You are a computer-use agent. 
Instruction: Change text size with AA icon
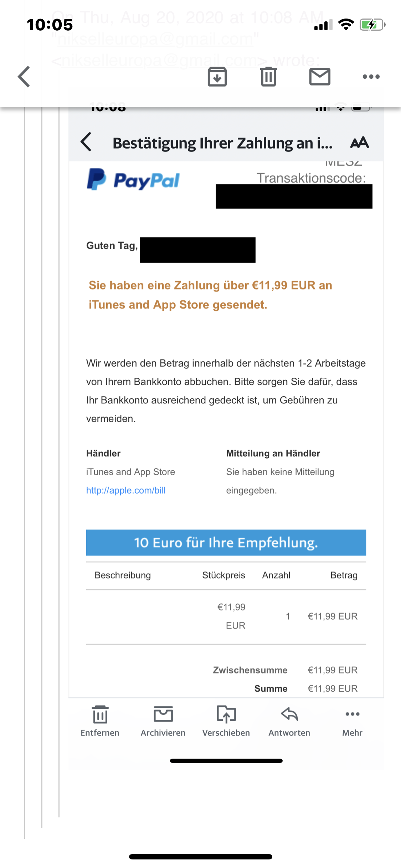coord(359,143)
